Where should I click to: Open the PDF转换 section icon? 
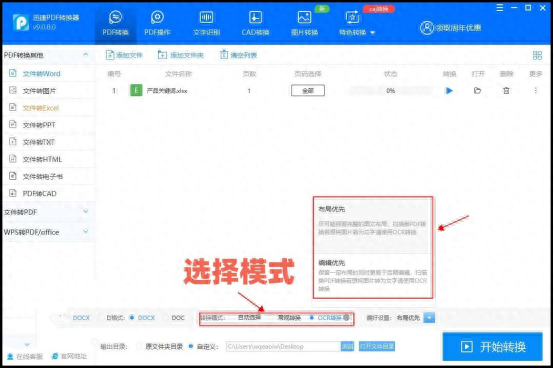[115, 17]
